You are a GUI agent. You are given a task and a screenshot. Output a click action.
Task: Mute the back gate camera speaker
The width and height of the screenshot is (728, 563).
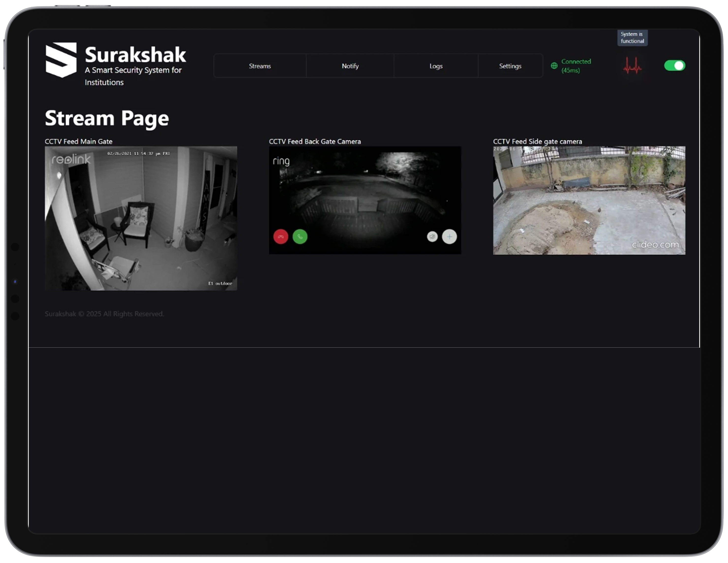[432, 237]
